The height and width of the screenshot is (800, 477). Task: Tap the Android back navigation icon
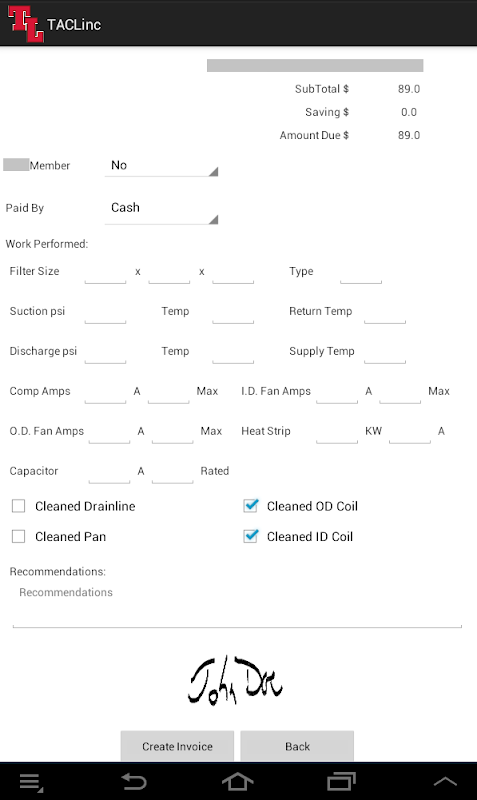134,781
